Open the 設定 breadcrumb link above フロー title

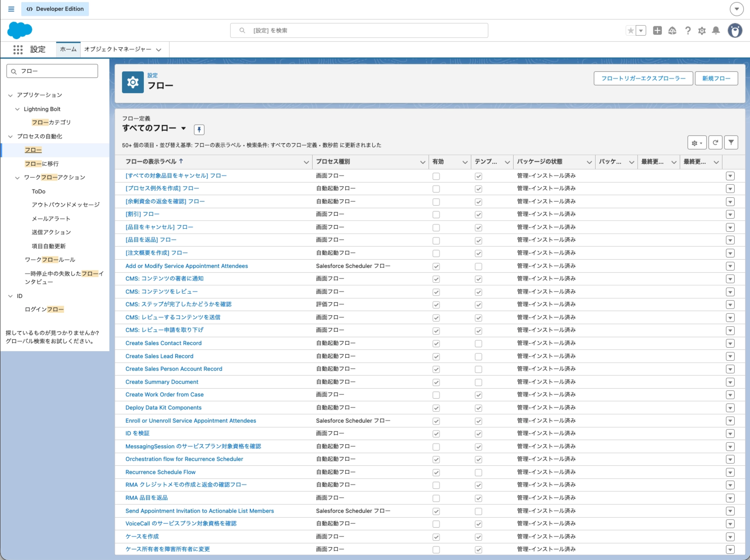(153, 75)
